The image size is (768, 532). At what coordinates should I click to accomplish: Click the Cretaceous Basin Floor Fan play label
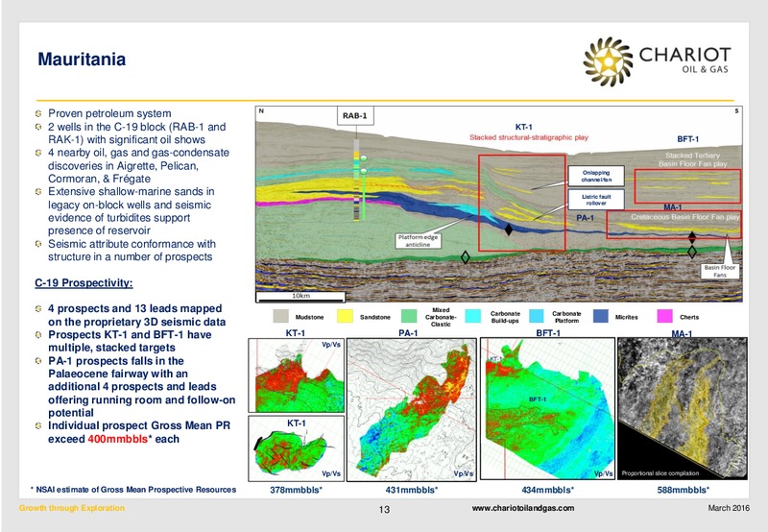[684, 216]
